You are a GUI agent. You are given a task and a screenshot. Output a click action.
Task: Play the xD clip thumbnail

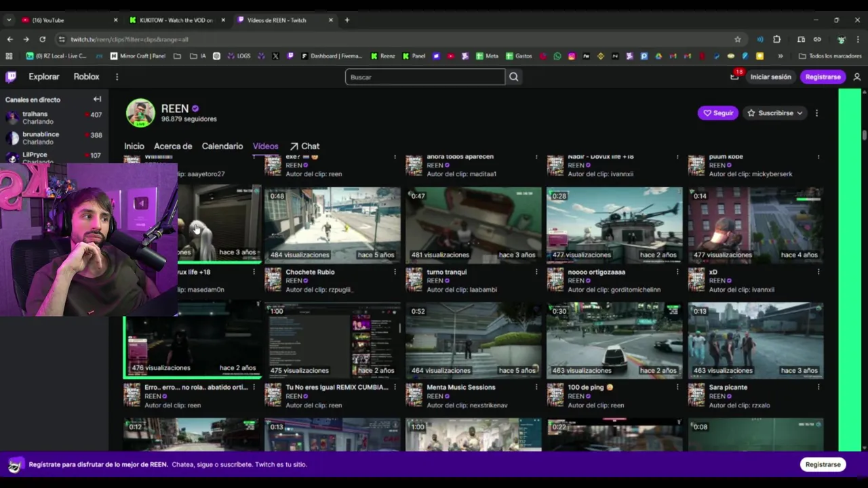(x=755, y=225)
